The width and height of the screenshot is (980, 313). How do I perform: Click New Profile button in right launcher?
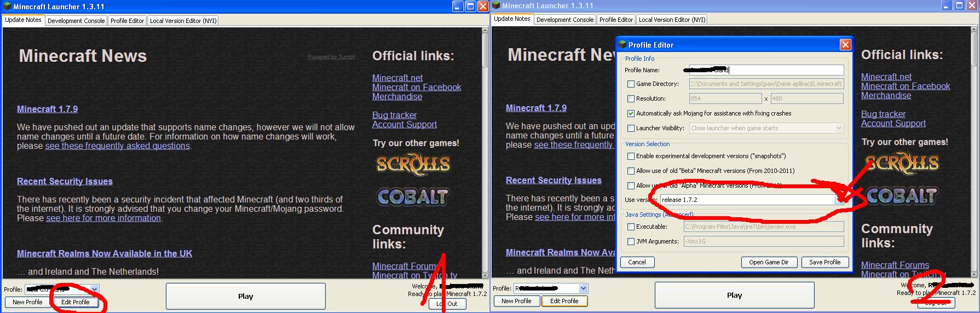[516, 301]
